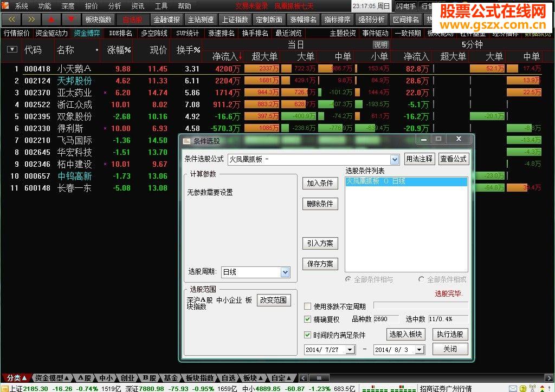Expand the 自定 bottom tab menu

click(281, 378)
